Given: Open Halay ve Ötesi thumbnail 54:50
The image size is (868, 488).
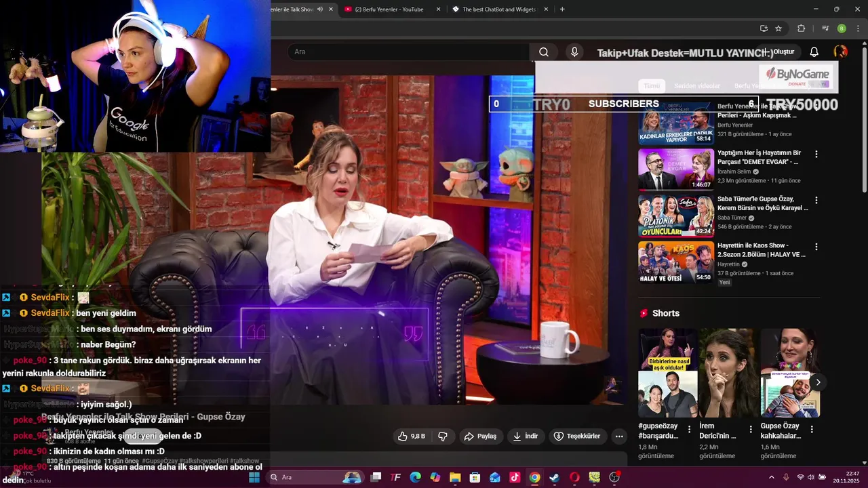Looking at the screenshot, I should coord(675,262).
